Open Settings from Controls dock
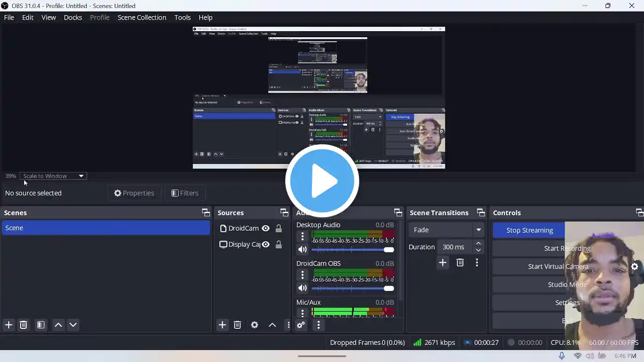644x362 pixels. point(567,303)
